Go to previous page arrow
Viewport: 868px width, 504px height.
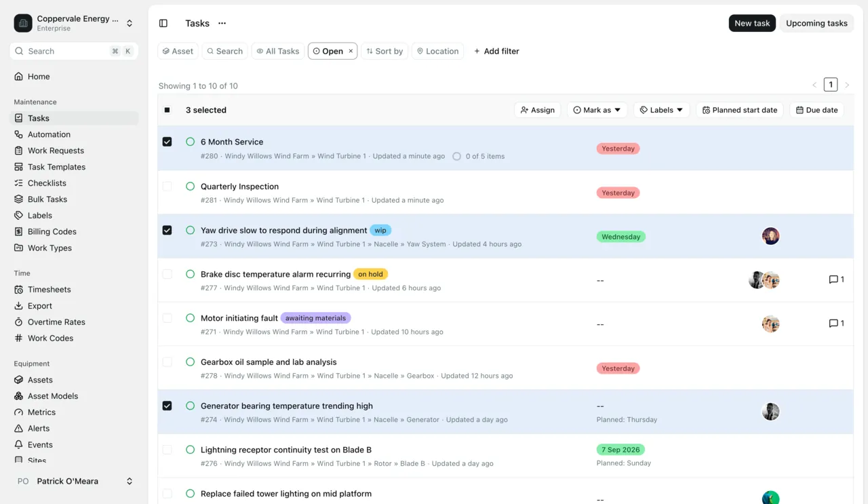tap(814, 85)
